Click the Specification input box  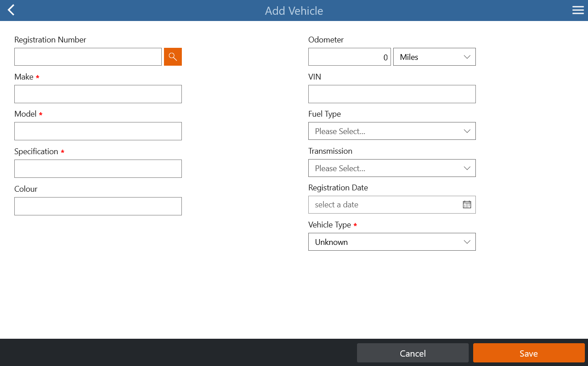click(98, 168)
